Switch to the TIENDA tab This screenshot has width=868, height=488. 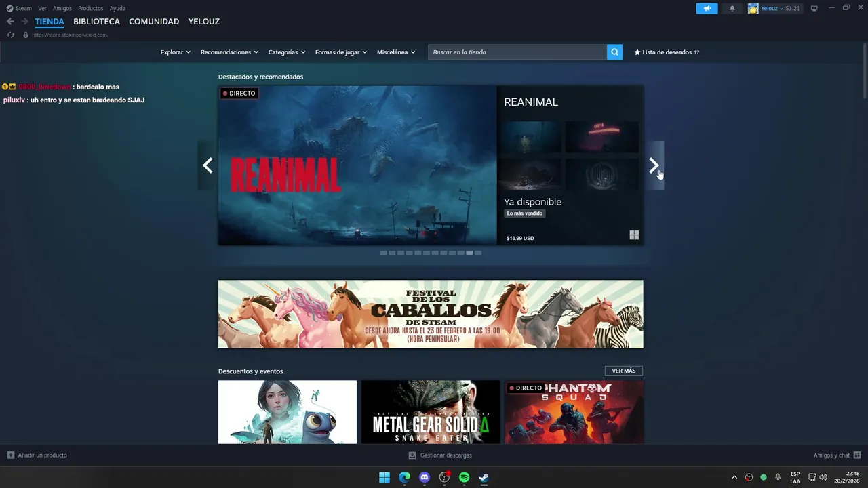[50, 22]
